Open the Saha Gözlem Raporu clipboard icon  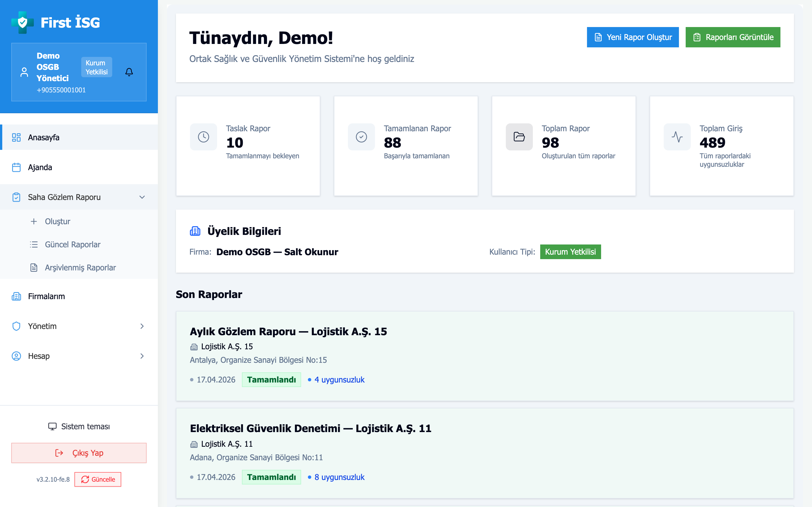[x=16, y=197]
